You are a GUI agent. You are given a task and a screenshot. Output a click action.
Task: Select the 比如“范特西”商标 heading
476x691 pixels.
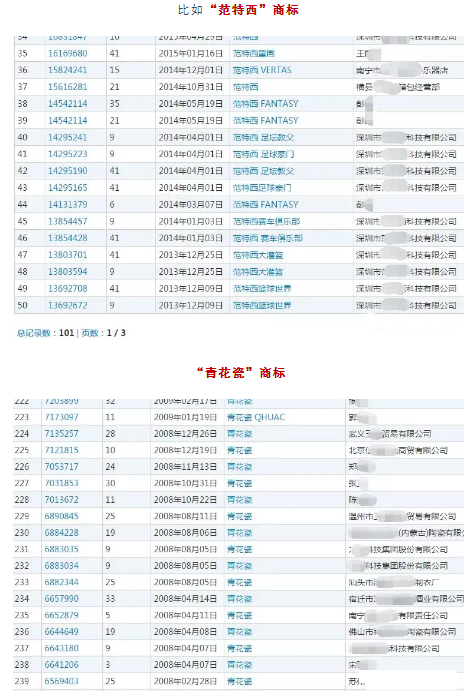click(x=238, y=10)
